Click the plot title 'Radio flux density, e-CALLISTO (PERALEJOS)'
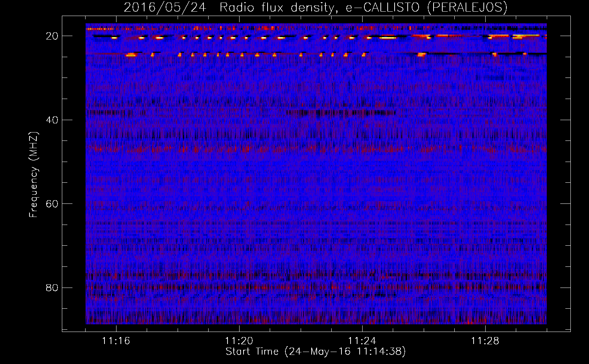The image size is (589, 364). click(x=363, y=8)
